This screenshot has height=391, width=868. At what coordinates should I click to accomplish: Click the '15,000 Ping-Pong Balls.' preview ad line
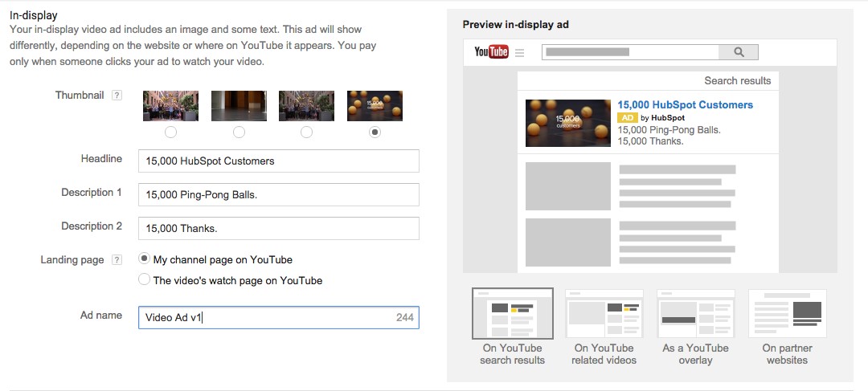(x=669, y=131)
